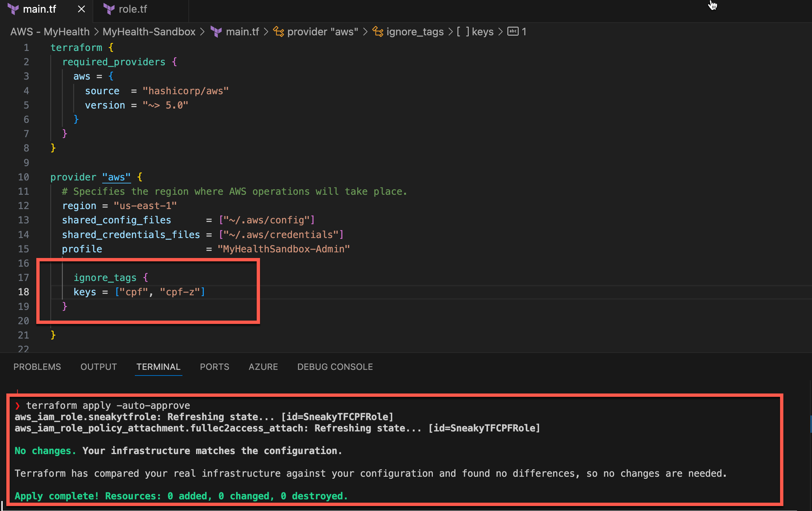Viewport: 812px width, 511px height.
Task: Select the TERMINAL panel tab
Action: pyautogui.click(x=158, y=367)
